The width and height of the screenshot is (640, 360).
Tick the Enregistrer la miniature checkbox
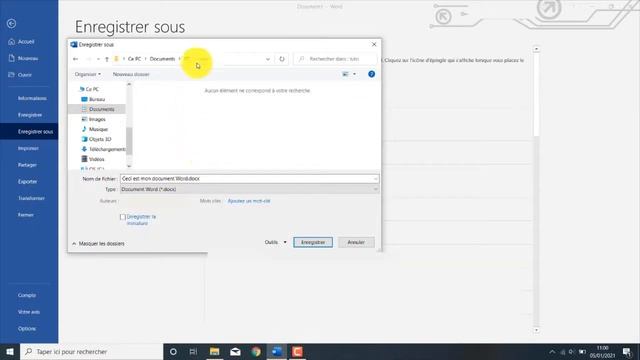(122, 217)
